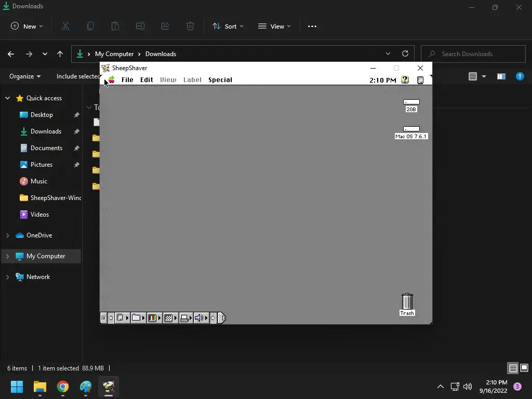Image resolution: width=532 pixels, height=399 pixels.
Task: Open Videos in Quick access
Action: (x=39, y=215)
